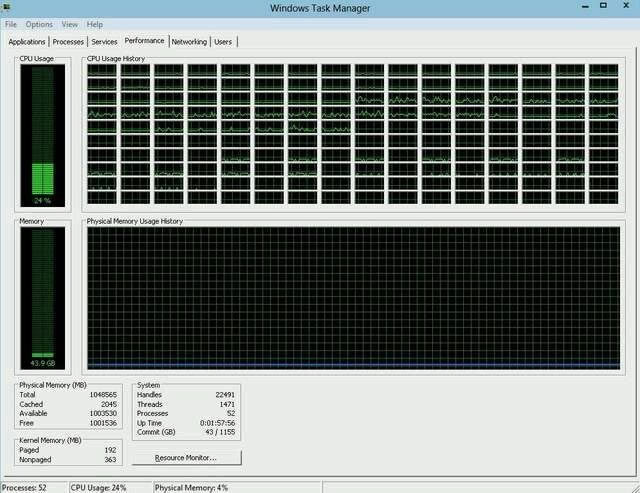Viewport: 640px width, 493px height.
Task: Click the Memory gauge showing 43.9 GB
Action: point(42,298)
